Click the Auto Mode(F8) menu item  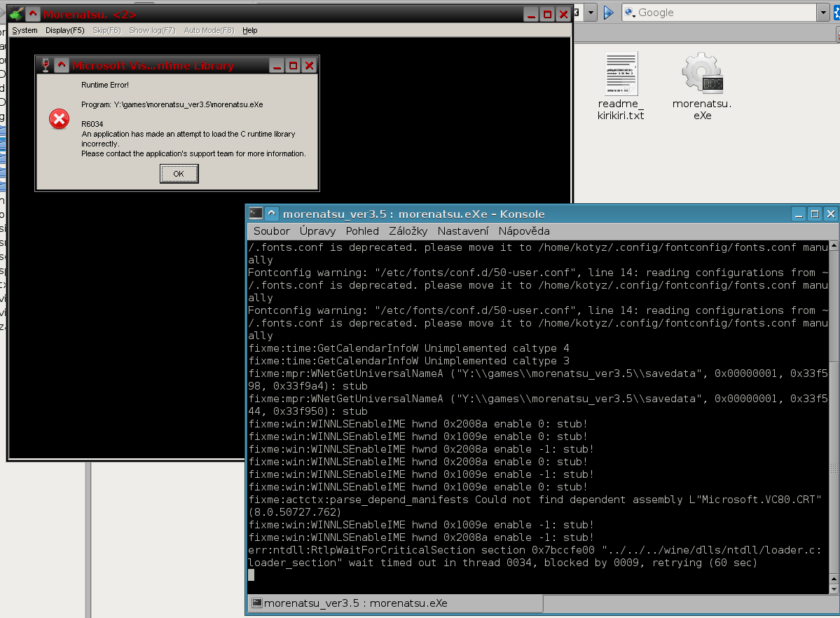[209, 31]
